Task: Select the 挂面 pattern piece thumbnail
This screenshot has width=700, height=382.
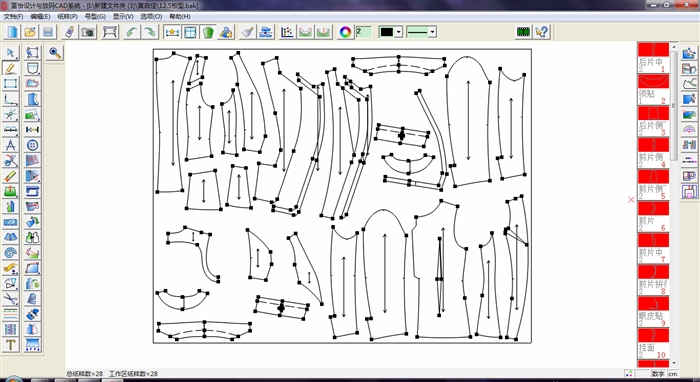Action: coord(653,344)
